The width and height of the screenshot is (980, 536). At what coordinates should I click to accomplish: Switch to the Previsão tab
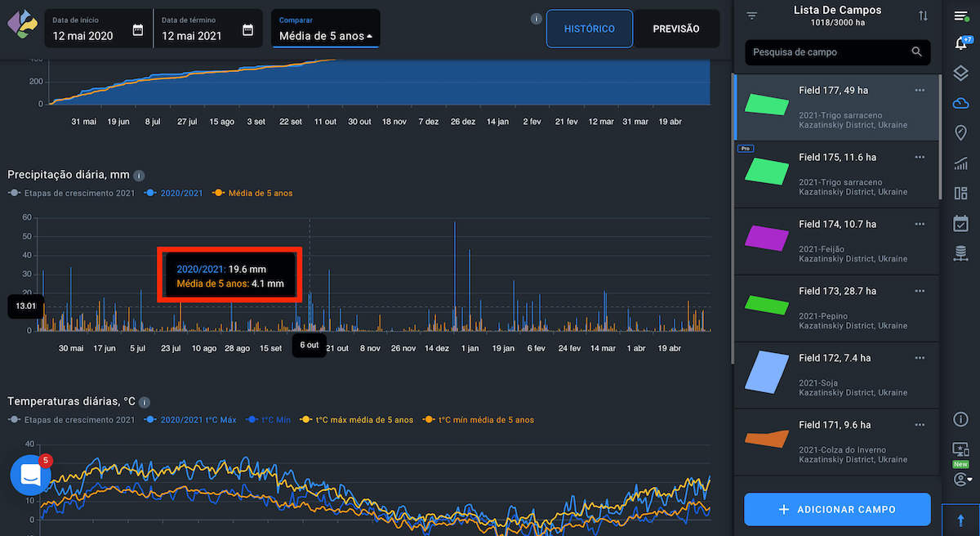[676, 29]
